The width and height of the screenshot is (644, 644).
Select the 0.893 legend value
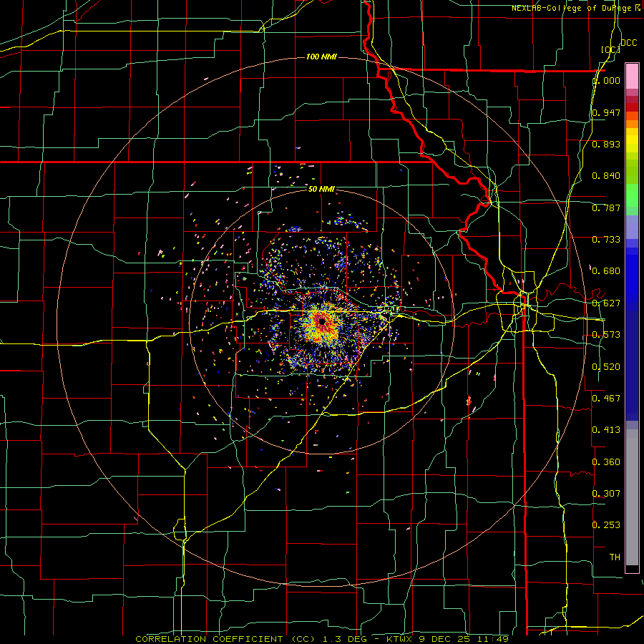coord(606,144)
